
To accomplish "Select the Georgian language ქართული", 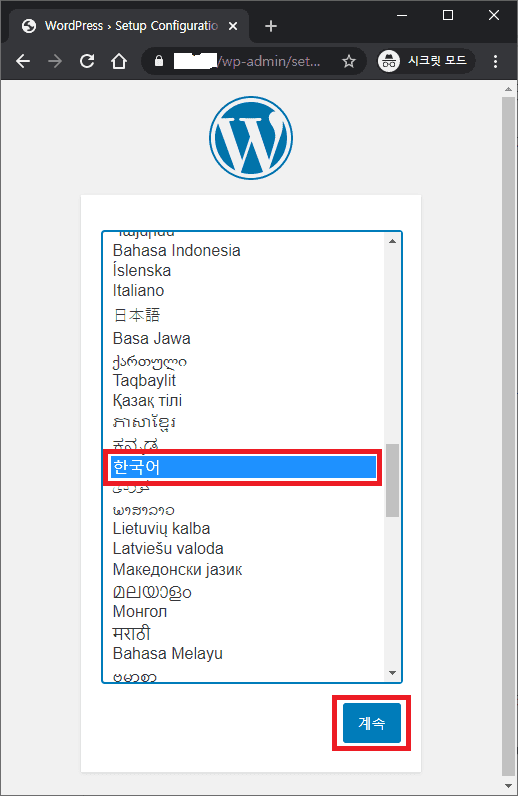I will (x=244, y=361).
